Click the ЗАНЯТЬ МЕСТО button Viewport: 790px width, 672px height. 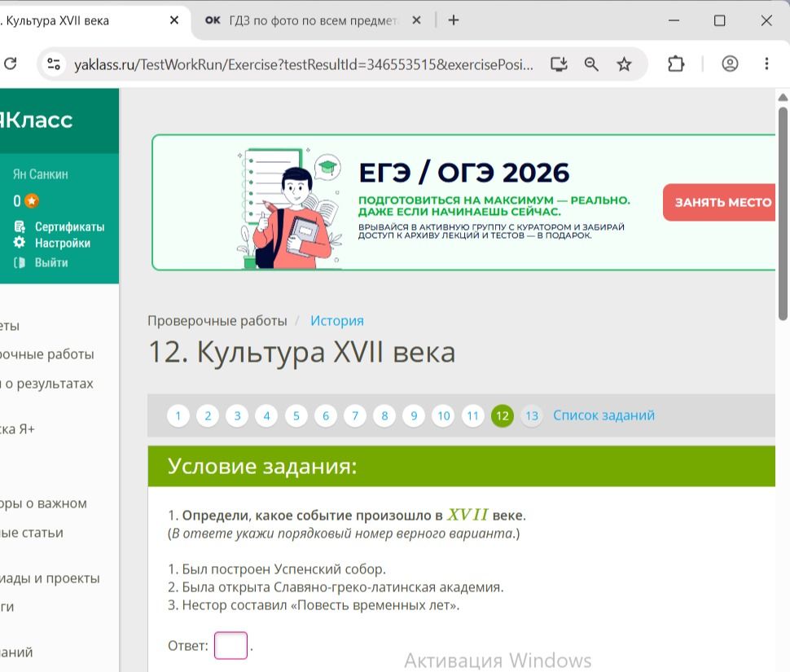click(720, 202)
